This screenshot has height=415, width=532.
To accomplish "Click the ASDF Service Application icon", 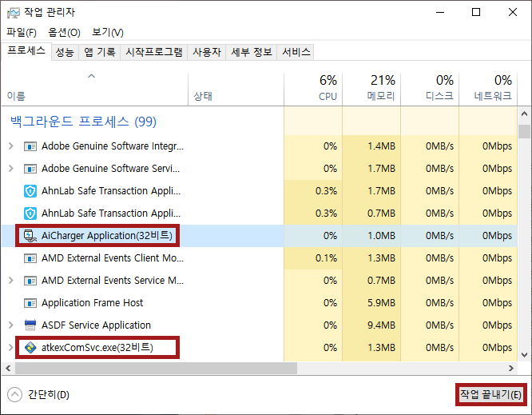I will pyautogui.click(x=30, y=325).
